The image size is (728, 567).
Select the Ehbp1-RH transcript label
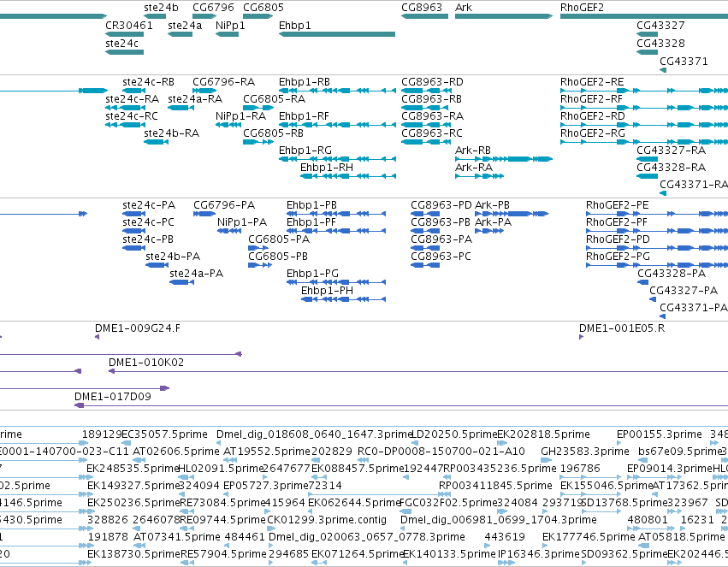(327, 168)
